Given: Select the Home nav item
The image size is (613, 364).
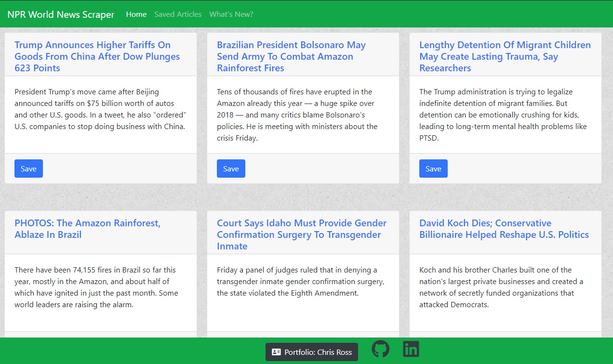Looking at the screenshot, I should point(136,14).
